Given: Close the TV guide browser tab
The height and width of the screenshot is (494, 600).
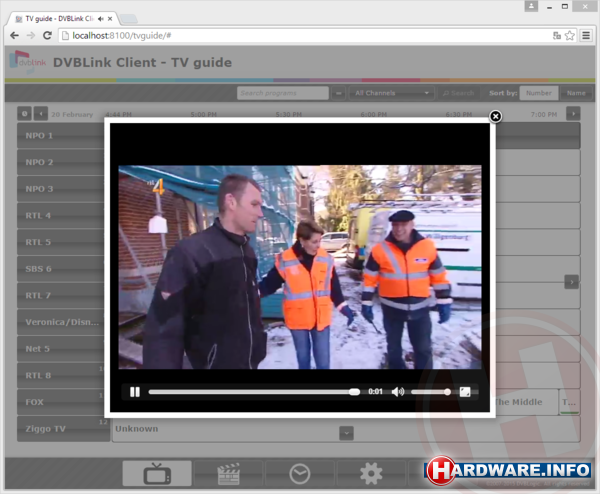Looking at the screenshot, I should [110, 18].
